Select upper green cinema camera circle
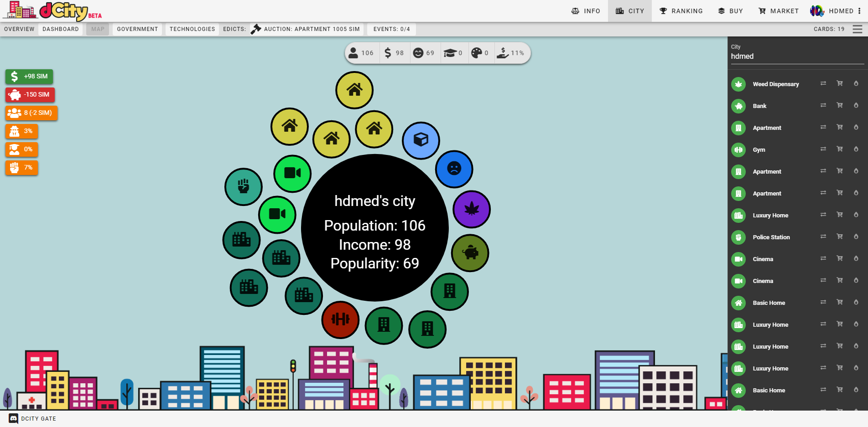Image resolution: width=868 pixels, height=427 pixels. pos(292,174)
